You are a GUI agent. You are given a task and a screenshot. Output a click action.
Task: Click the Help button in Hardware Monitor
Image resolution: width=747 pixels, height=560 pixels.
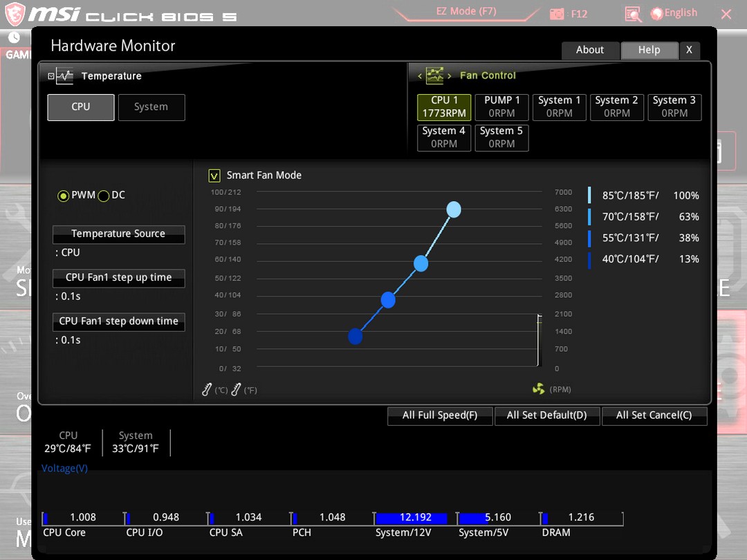[649, 50]
